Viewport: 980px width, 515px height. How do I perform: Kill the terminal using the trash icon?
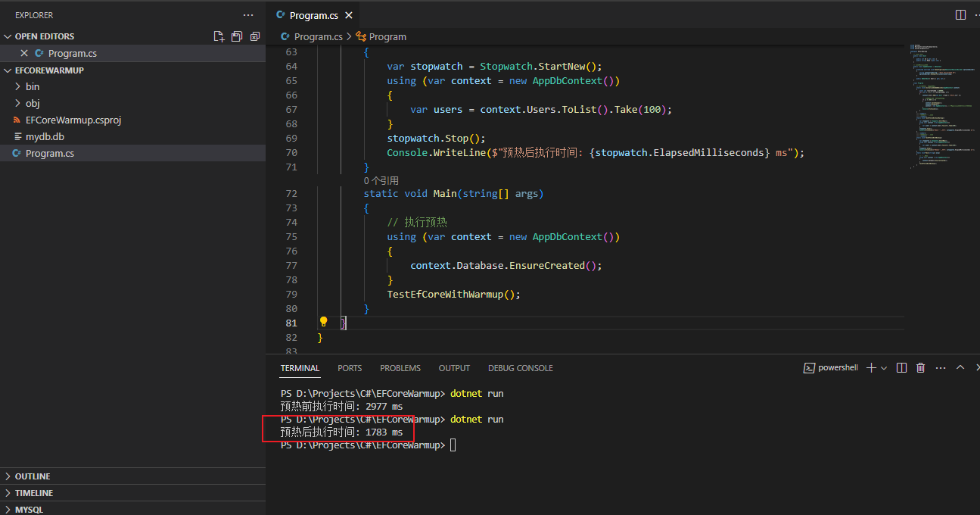920,367
